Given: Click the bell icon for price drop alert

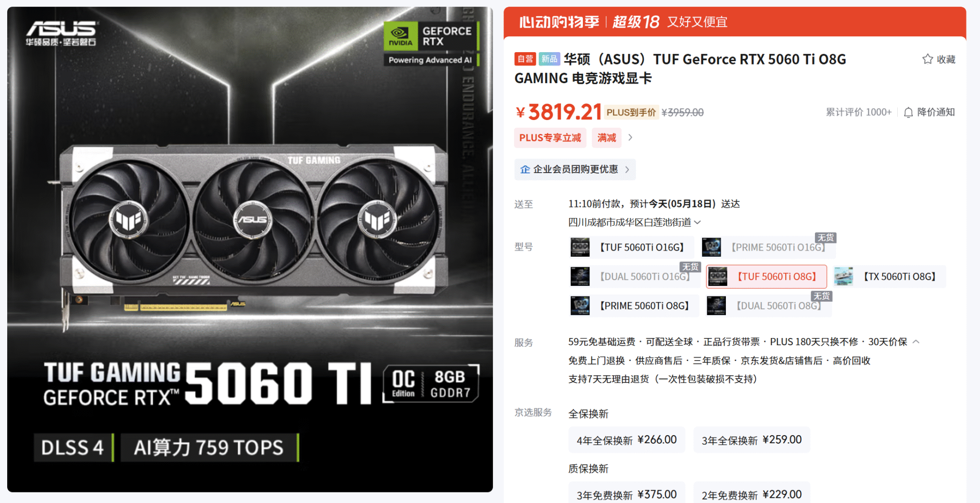Looking at the screenshot, I should (x=908, y=112).
